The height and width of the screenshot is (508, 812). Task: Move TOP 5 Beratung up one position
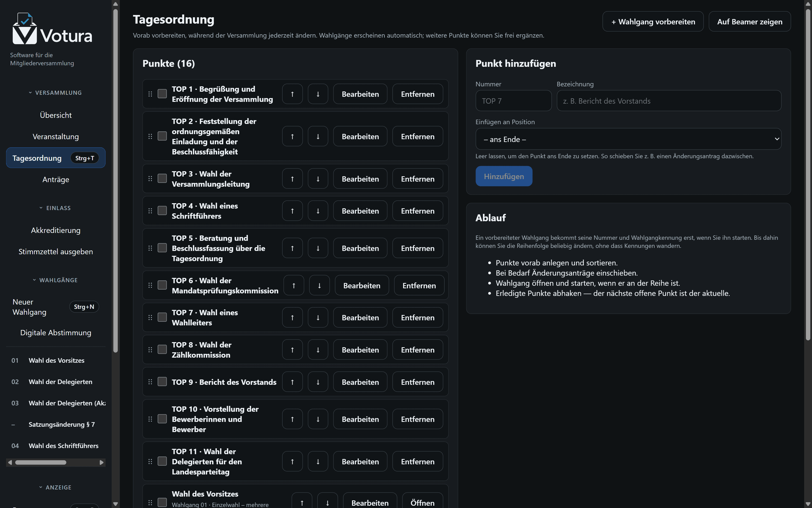pyautogui.click(x=292, y=248)
